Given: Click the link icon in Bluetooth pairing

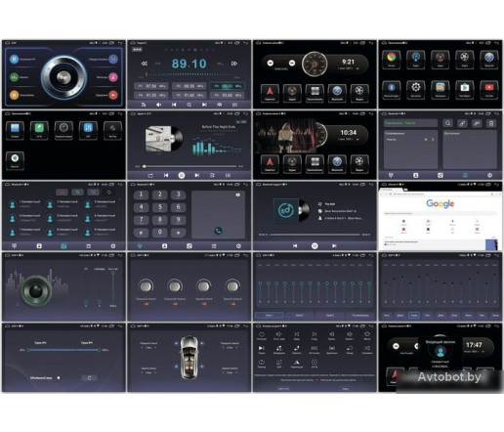Looking at the screenshot, I should pos(462,123).
